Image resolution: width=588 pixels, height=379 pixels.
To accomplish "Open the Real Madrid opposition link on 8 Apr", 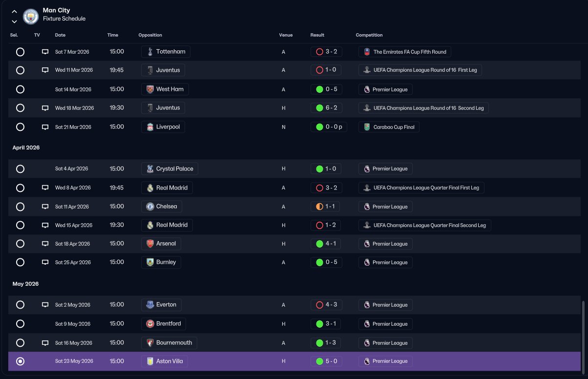I will point(167,188).
